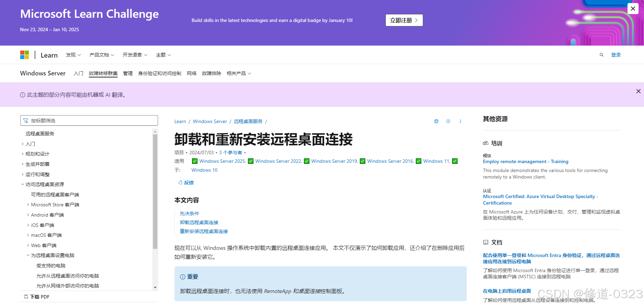Expand the 生成并部署 tree node
Screen dimensions: 644x305
(x=23, y=164)
